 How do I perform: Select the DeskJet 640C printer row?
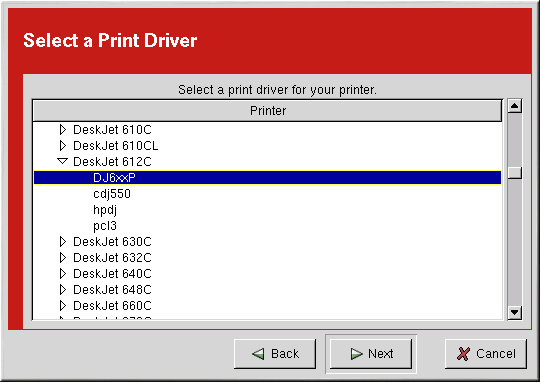pyautogui.click(x=268, y=274)
